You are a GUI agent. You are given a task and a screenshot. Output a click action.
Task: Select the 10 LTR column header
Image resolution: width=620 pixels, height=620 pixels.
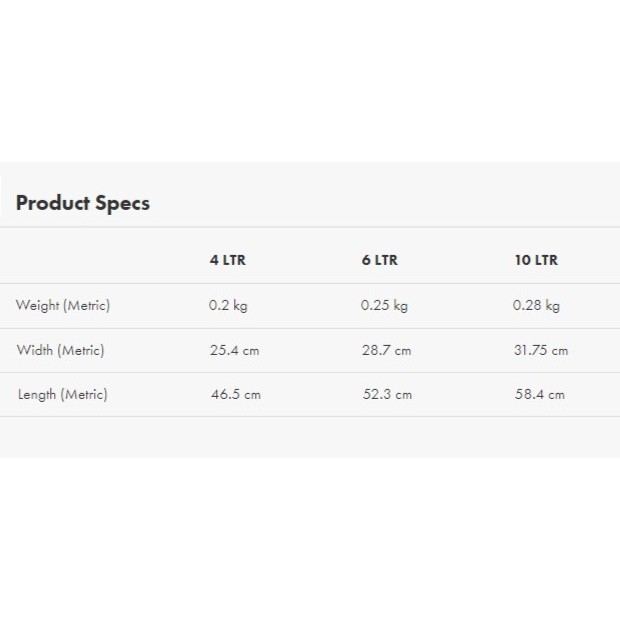pyautogui.click(x=536, y=260)
